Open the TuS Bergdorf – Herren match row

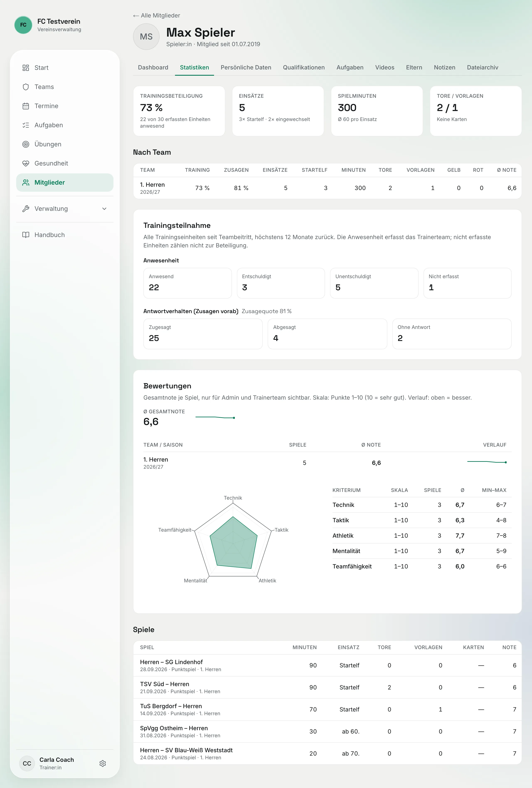point(327,709)
